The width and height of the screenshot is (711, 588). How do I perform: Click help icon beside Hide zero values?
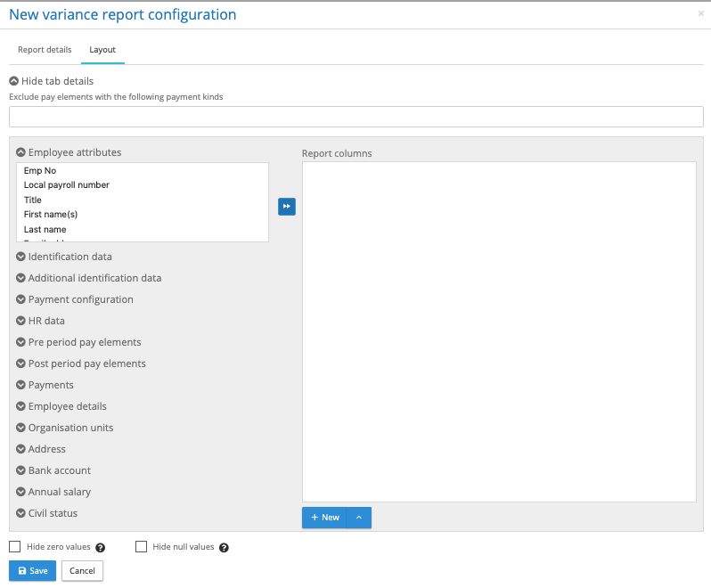pyautogui.click(x=101, y=548)
